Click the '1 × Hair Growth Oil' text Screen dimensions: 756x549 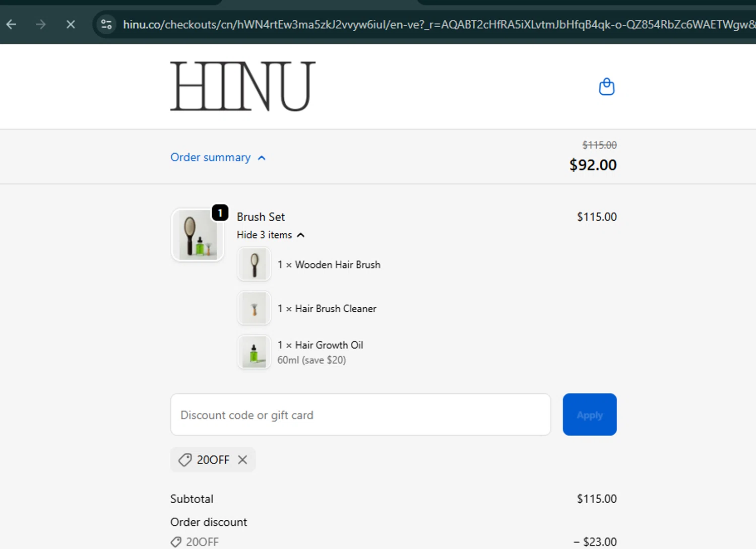point(320,345)
